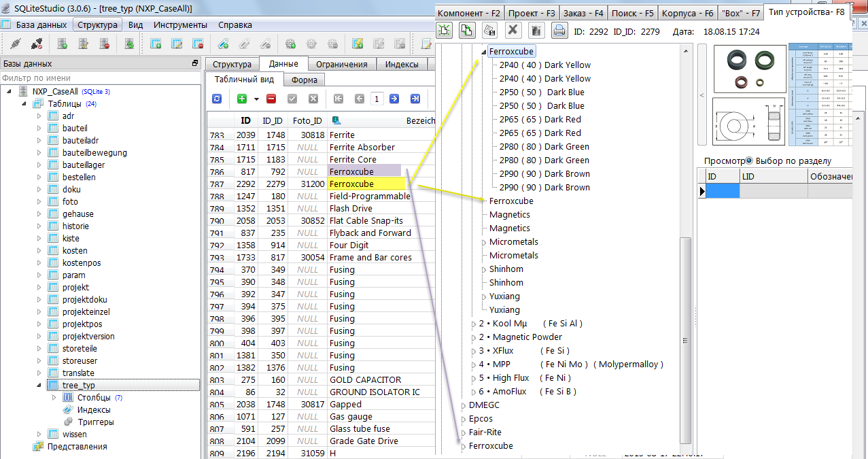Sort by the Foto_ID column header
868x459 pixels.
(x=307, y=120)
